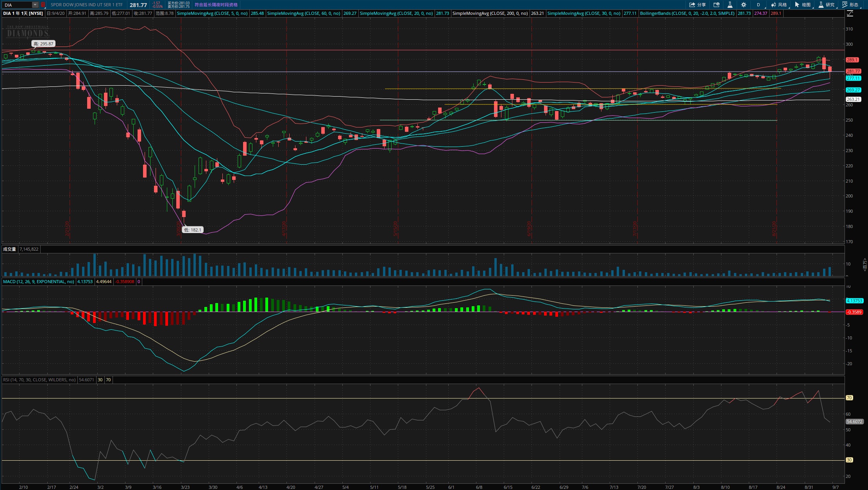Open the 形态 patterns dropdown
868x490 pixels.
pyautogui.click(x=850, y=5)
